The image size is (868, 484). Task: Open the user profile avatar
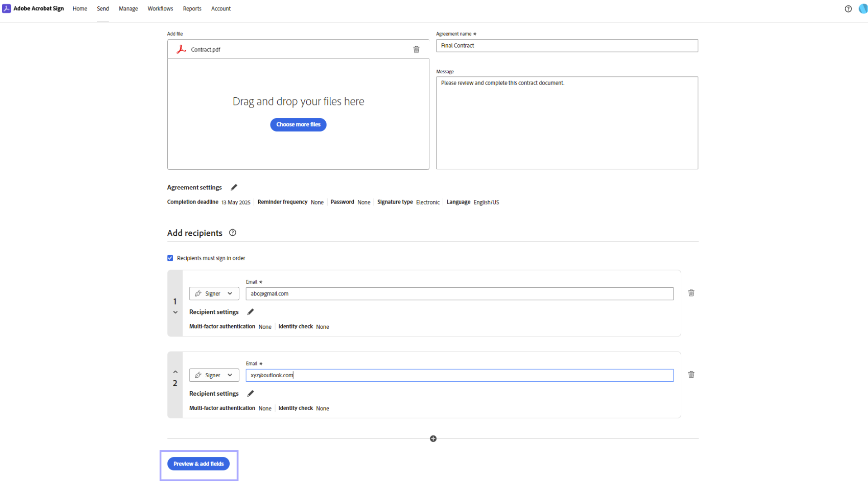click(x=863, y=9)
